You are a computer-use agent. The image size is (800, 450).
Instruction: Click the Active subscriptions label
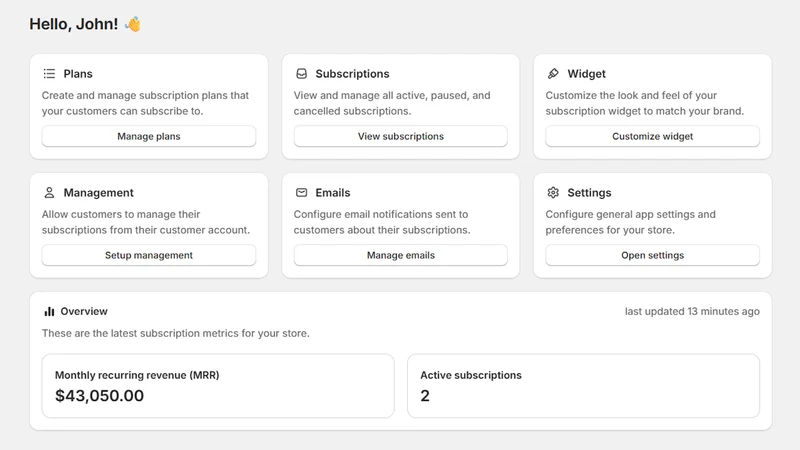(471, 375)
